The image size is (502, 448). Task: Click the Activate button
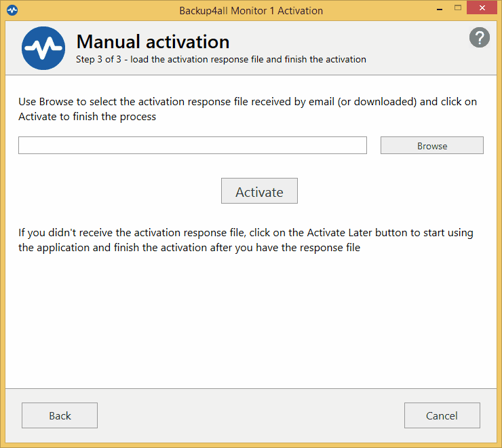click(259, 191)
